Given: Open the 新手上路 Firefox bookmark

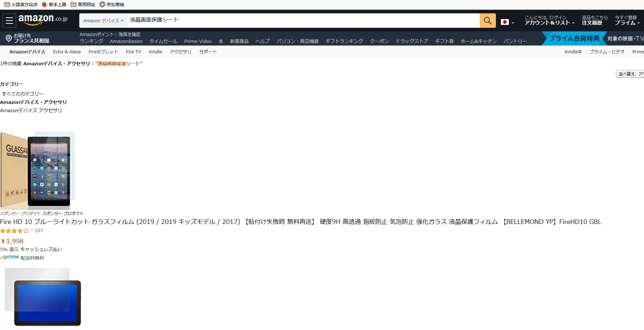Looking at the screenshot, I should (54, 4).
